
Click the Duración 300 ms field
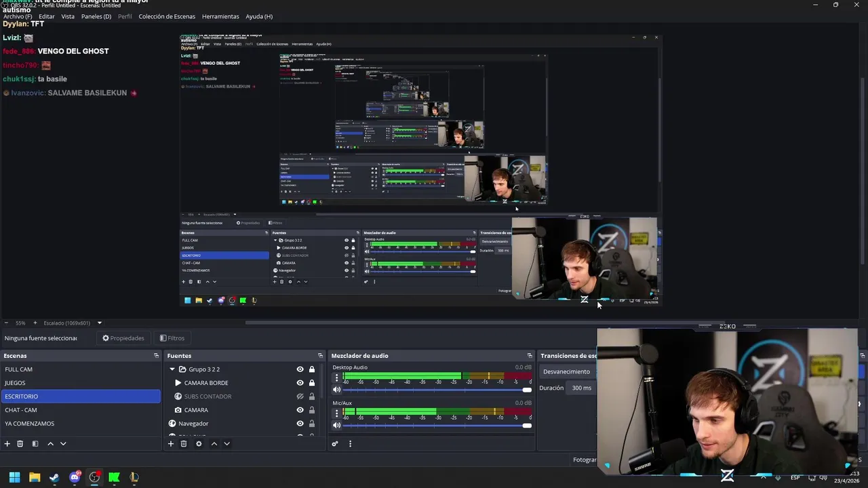coord(582,388)
